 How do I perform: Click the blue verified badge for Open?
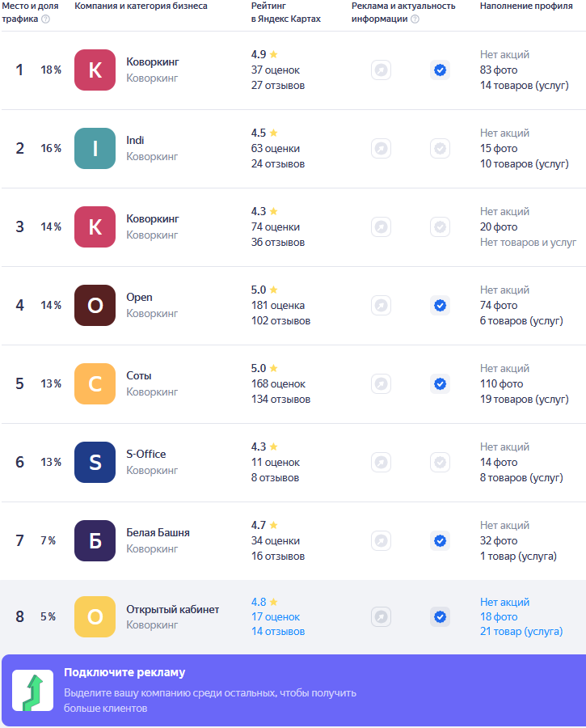440,306
